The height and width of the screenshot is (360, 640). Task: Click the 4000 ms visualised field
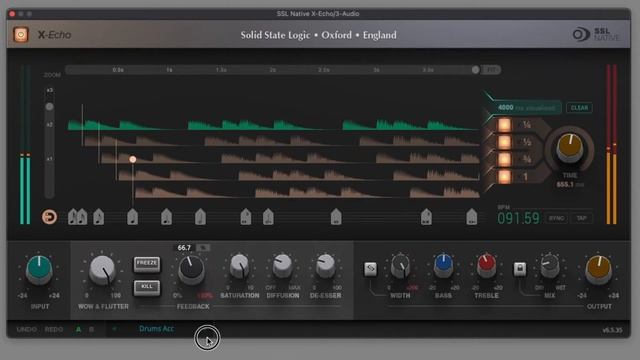pos(526,108)
